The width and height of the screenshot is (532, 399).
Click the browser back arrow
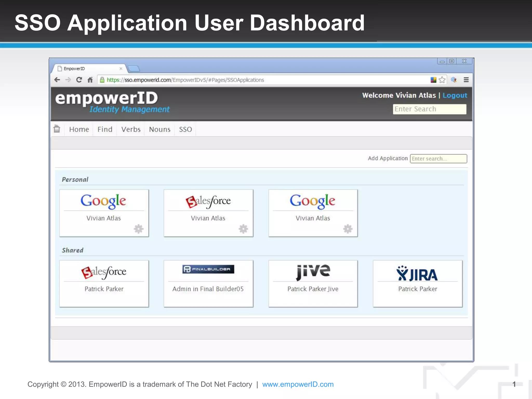pos(57,80)
